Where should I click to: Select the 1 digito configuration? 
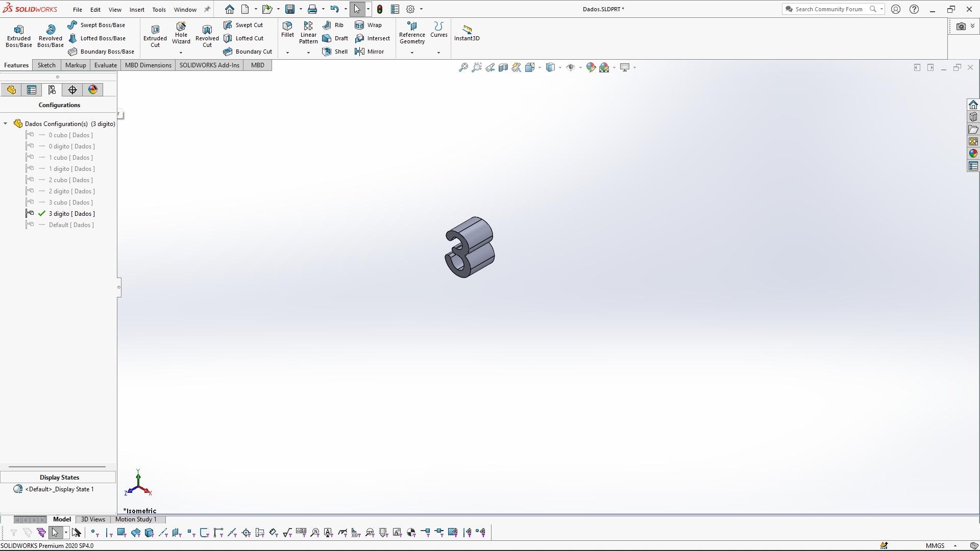(72, 169)
